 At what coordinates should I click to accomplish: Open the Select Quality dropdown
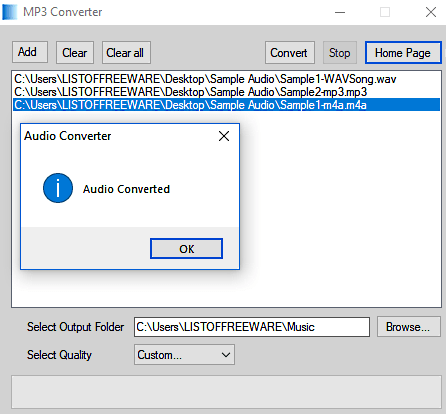pyautogui.click(x=184, y=355)
